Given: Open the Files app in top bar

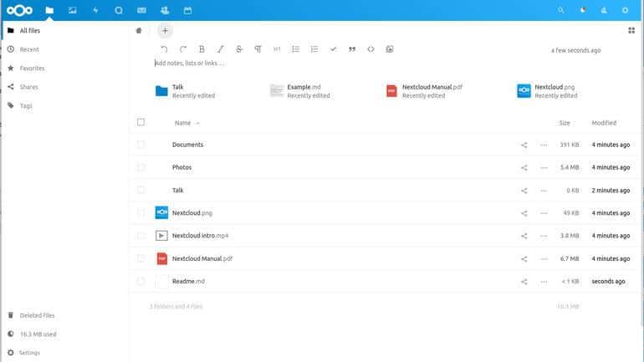Looking at the screenshot, I should pyautogui.click(x=49, y=10).
